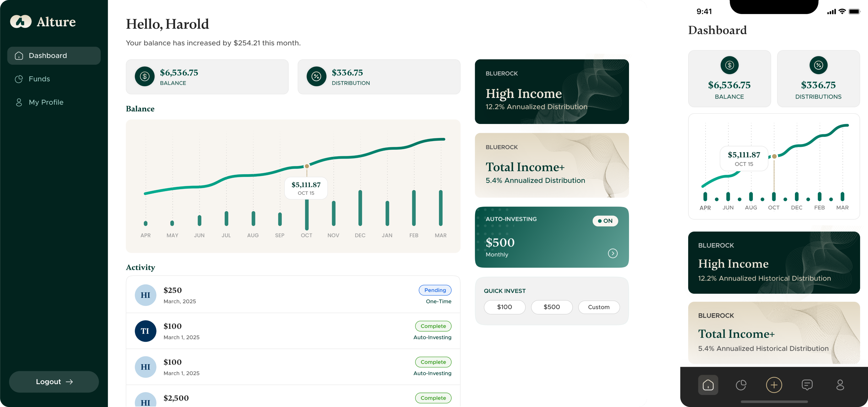Viewport: 868px width, 407px height.
Task: Toggle Auto-Investing off
Action: [x=606, y=221]
